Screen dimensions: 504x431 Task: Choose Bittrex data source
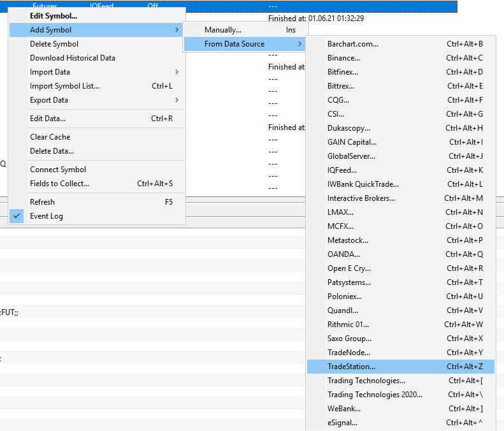pyautogui.click(x=401, y=86)
